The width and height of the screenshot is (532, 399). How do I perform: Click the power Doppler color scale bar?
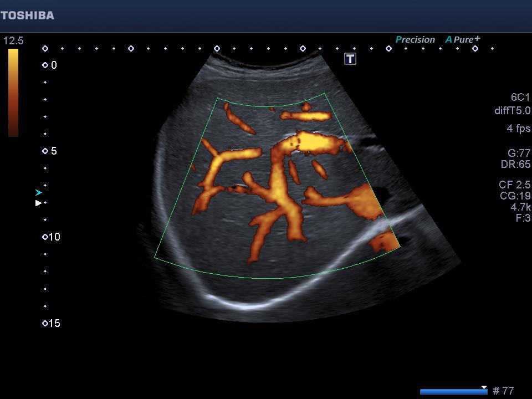pos(13,93)
